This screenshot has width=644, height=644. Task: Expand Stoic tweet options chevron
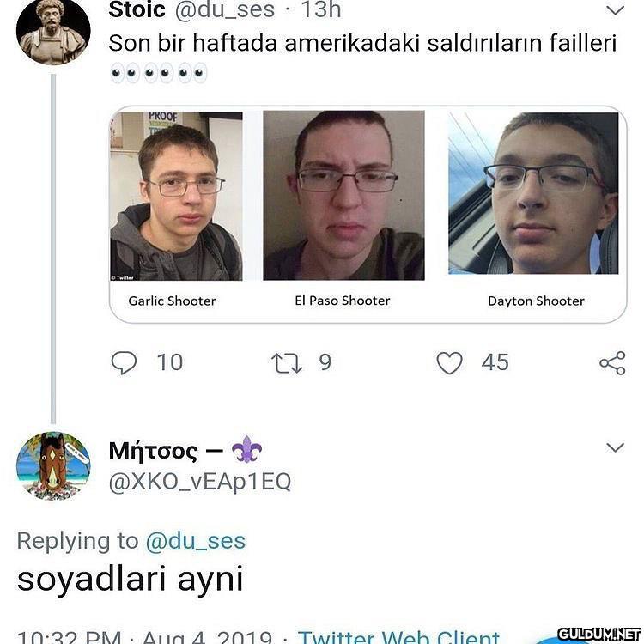[615, 9]
